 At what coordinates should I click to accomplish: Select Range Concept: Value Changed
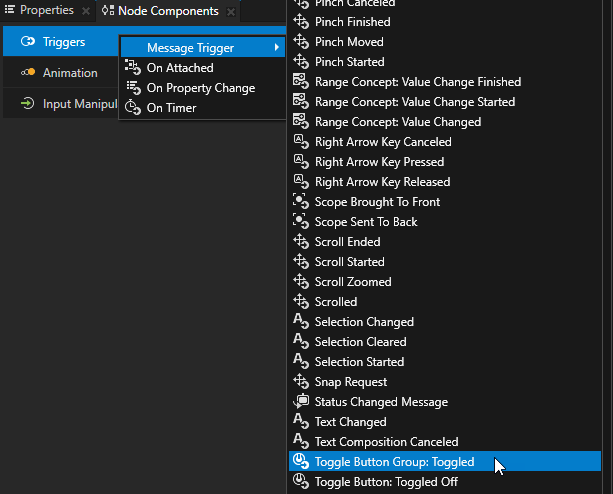click(x=445, y=122)
